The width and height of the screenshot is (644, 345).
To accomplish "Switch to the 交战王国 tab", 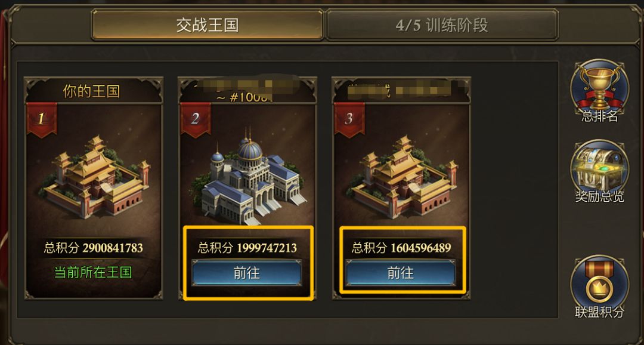I will click(208, 25).
